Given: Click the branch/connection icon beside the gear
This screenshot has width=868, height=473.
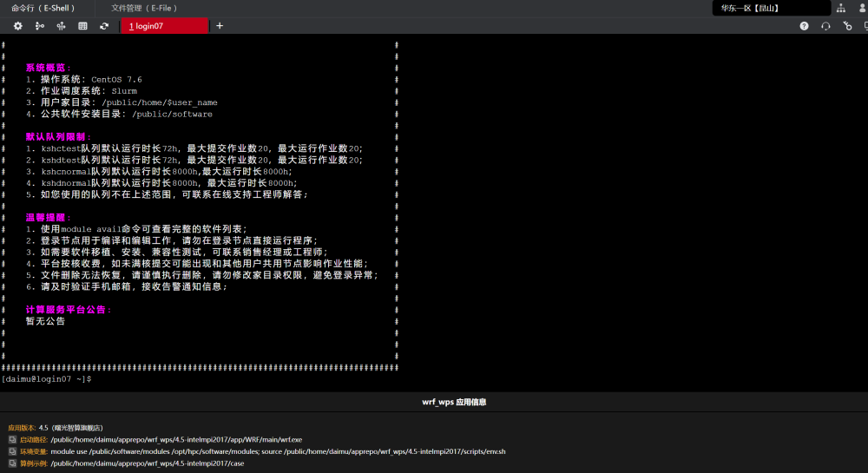Looking at the screenshot, I should pos(39,26).
